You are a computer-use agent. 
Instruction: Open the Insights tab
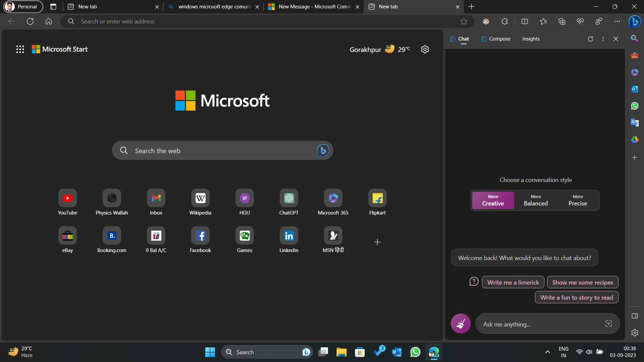[531, 39]
